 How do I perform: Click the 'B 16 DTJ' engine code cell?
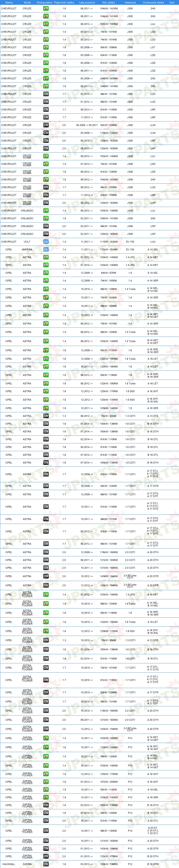(153, 813)
